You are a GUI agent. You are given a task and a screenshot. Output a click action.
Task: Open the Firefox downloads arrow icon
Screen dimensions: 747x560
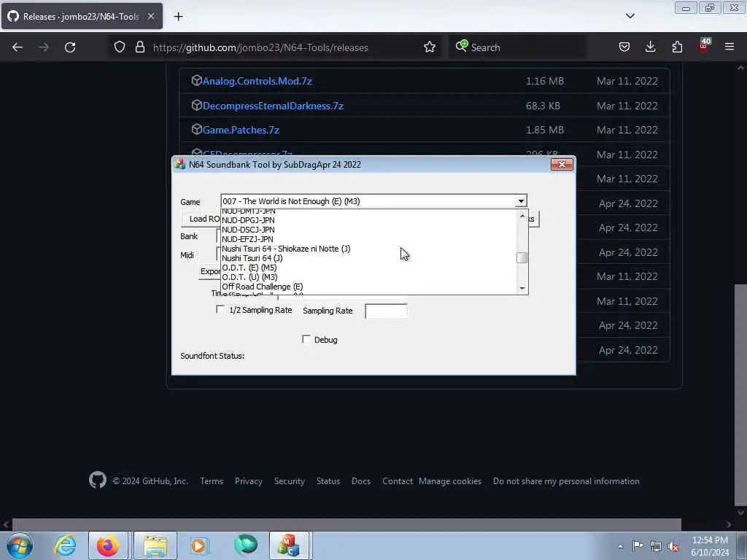pyautogui.click(x=650, y=47)
